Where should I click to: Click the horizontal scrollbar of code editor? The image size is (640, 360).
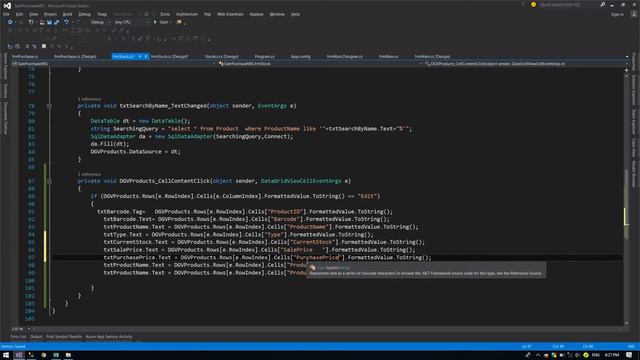pos(327,329)
